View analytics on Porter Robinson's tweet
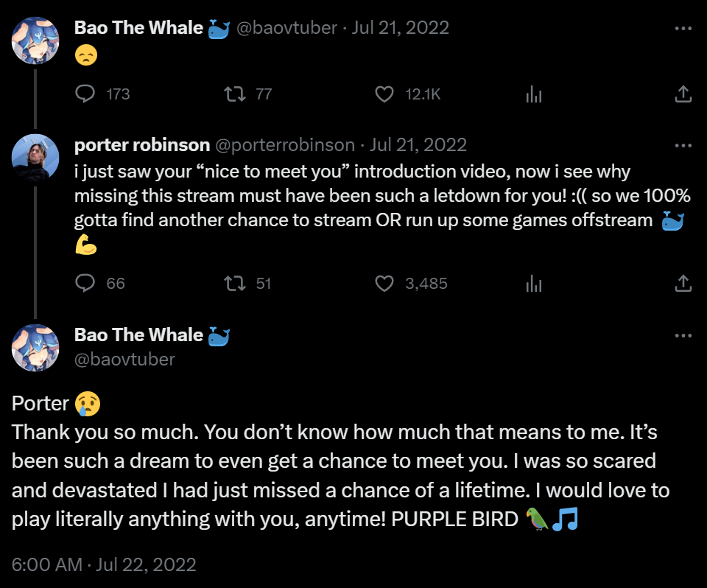The image size is (707, 588). point(534,283)
